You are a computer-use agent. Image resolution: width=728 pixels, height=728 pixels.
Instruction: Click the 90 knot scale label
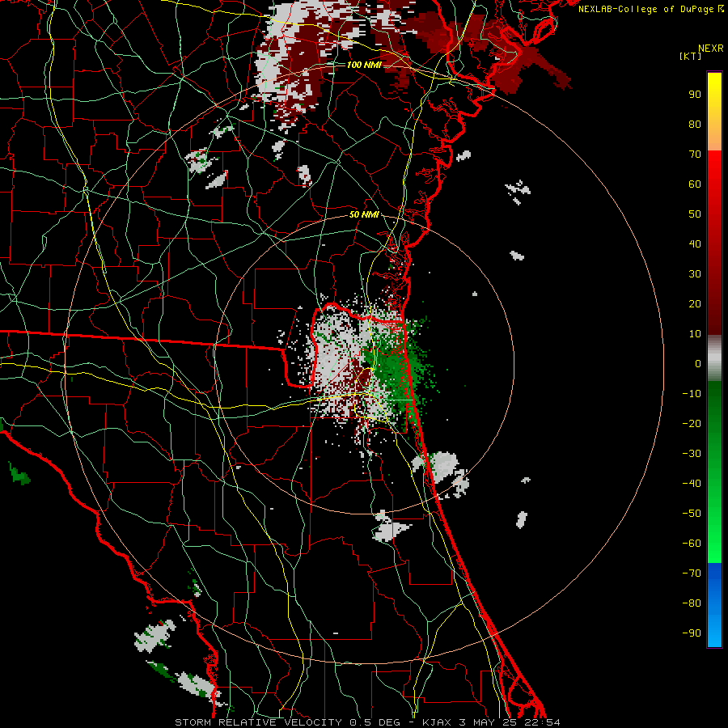coord(695,95)
